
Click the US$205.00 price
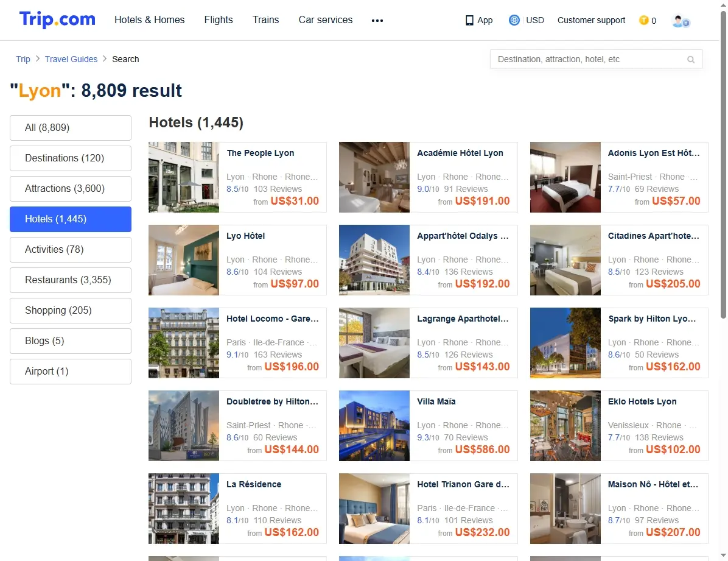(673, 284)
